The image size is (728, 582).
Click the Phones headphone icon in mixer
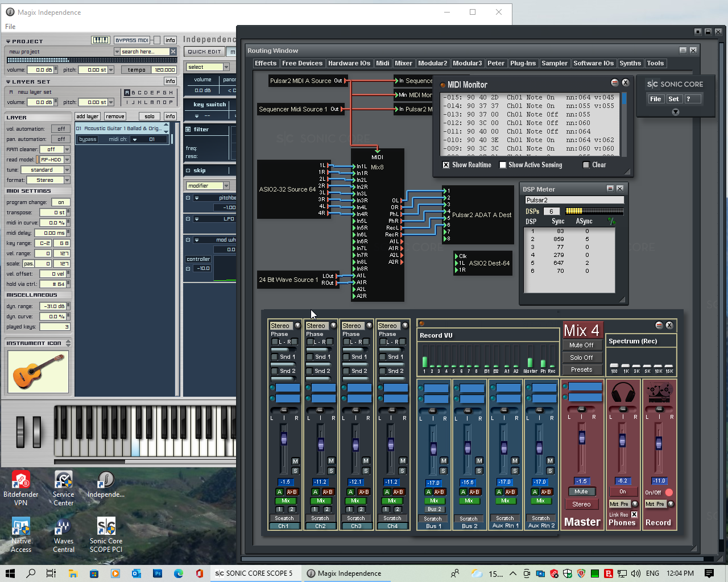622,393
